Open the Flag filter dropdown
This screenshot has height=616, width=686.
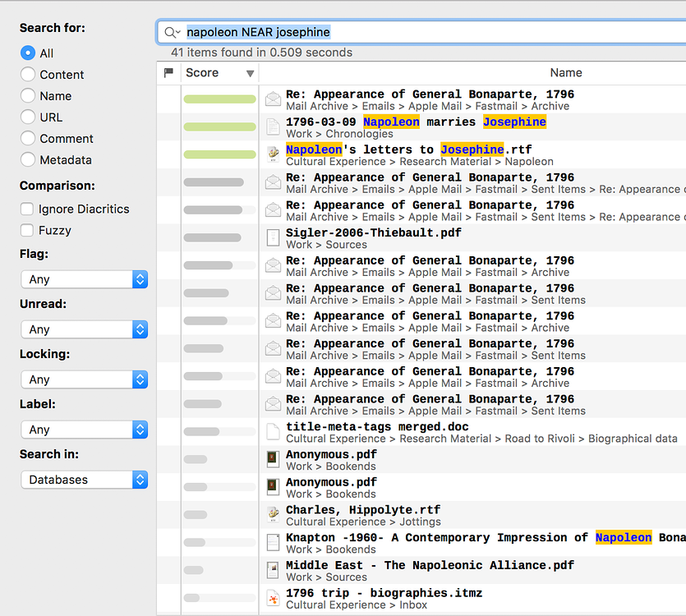(x=84, y=279)
